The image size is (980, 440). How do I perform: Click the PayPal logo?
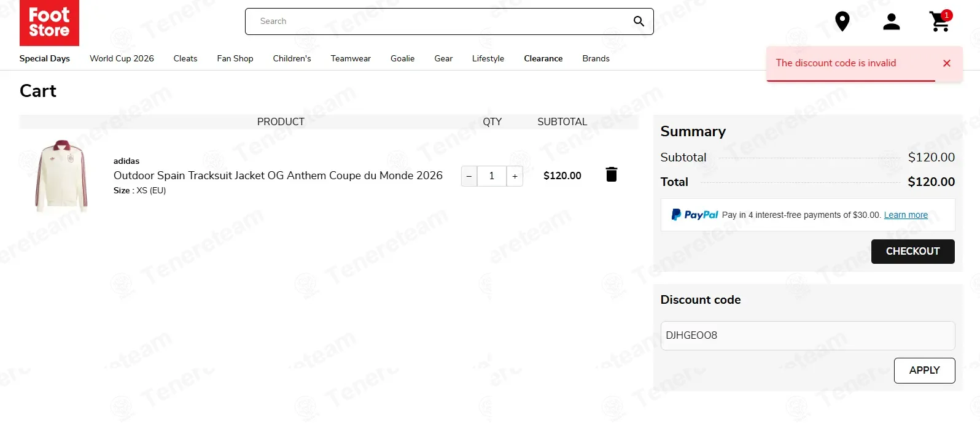(x=694, y=215)
